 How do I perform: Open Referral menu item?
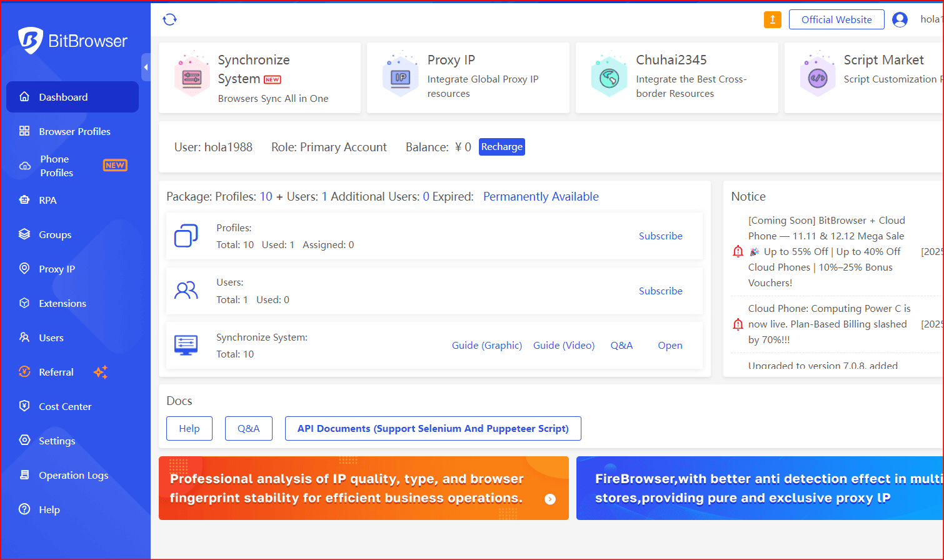[x=56, y=372]
